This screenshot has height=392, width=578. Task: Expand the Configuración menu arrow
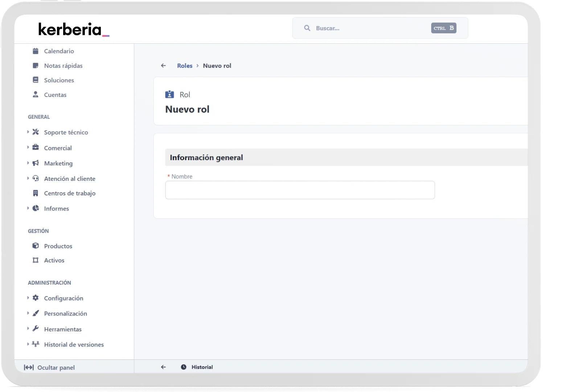[28, 298]
